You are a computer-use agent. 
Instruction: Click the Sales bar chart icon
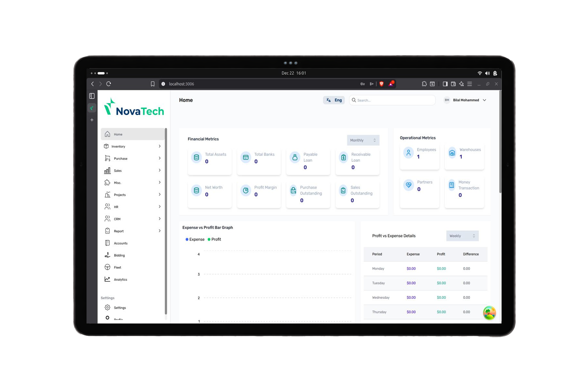click(x=107, y=170)
